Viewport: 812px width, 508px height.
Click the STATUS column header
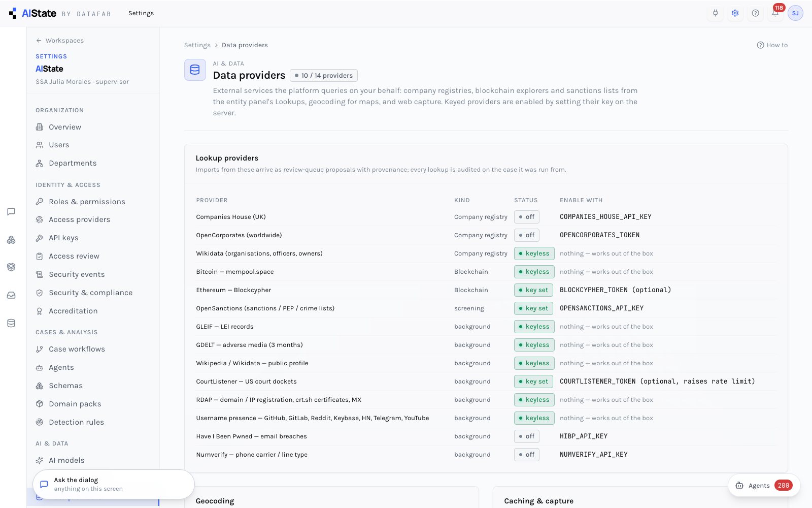(x=526, y=200)
